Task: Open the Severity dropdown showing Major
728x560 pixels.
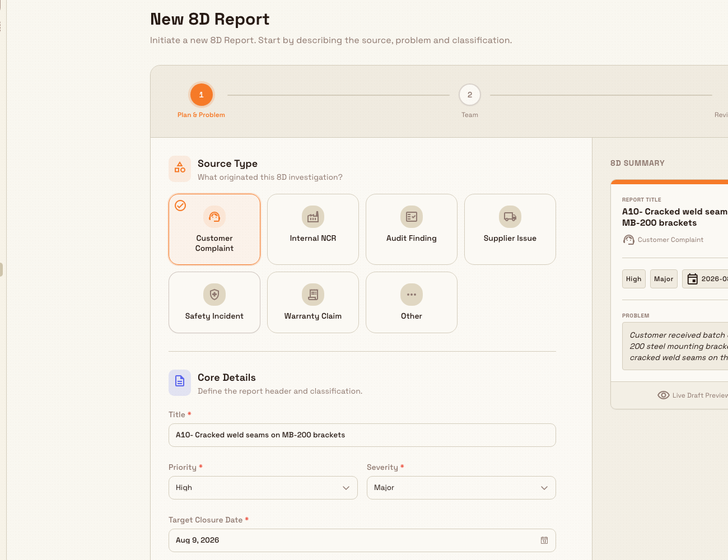Action: [x=461, y=488]
